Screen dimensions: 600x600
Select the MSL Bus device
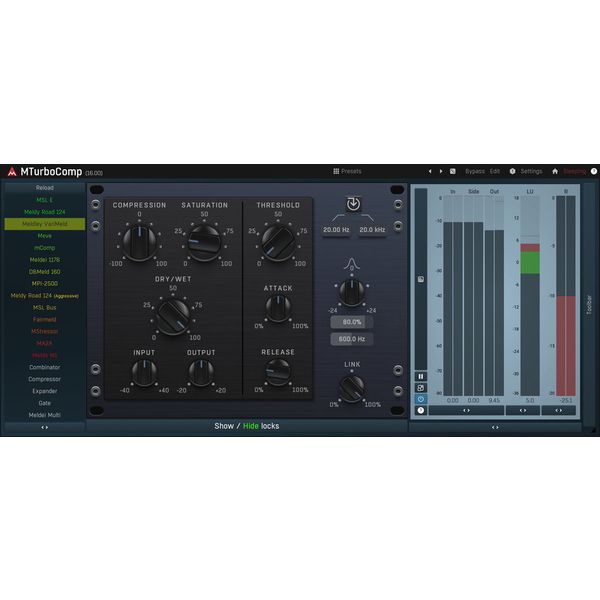point(45,308)
